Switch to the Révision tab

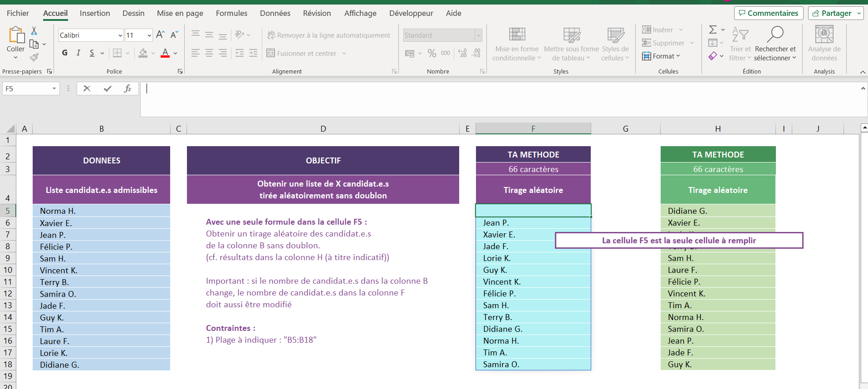[x=317, y=13]
